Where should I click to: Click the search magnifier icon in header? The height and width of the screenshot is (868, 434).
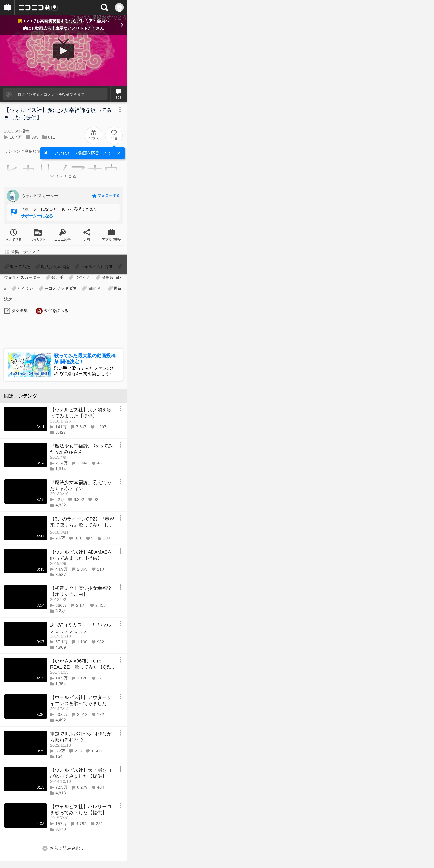point(104,7)
